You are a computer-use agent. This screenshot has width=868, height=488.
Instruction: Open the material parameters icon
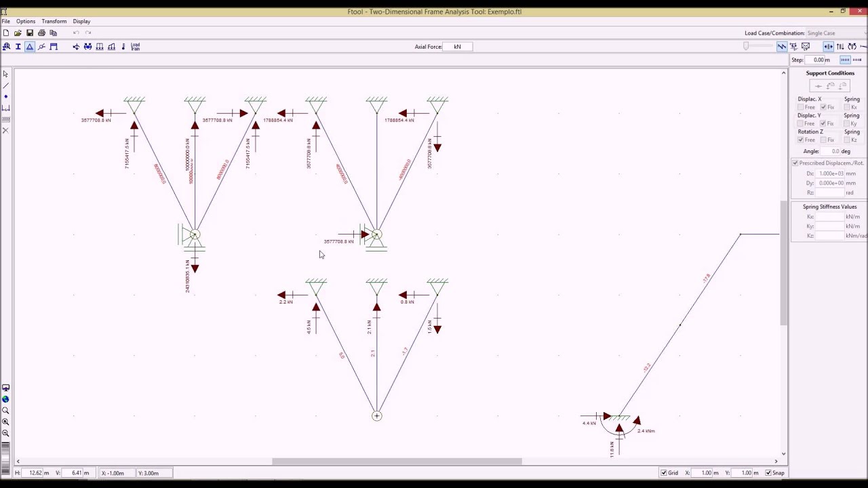pos(6,46)
